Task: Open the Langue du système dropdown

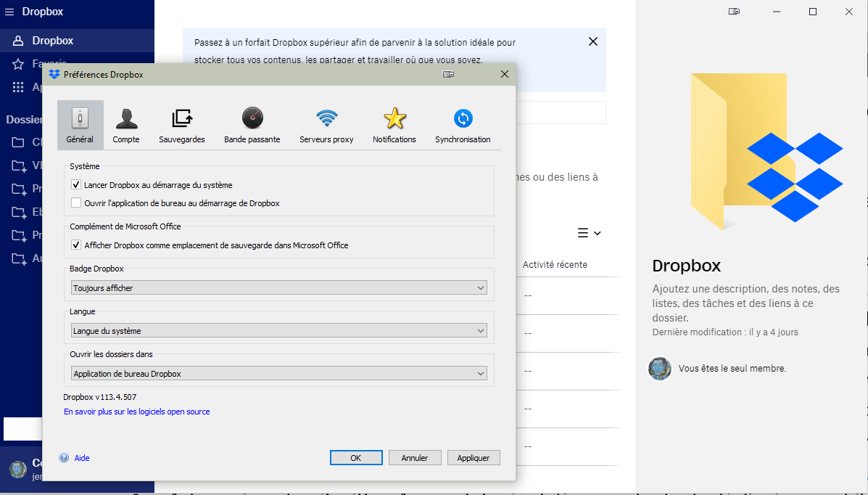Action: point(279,330)
